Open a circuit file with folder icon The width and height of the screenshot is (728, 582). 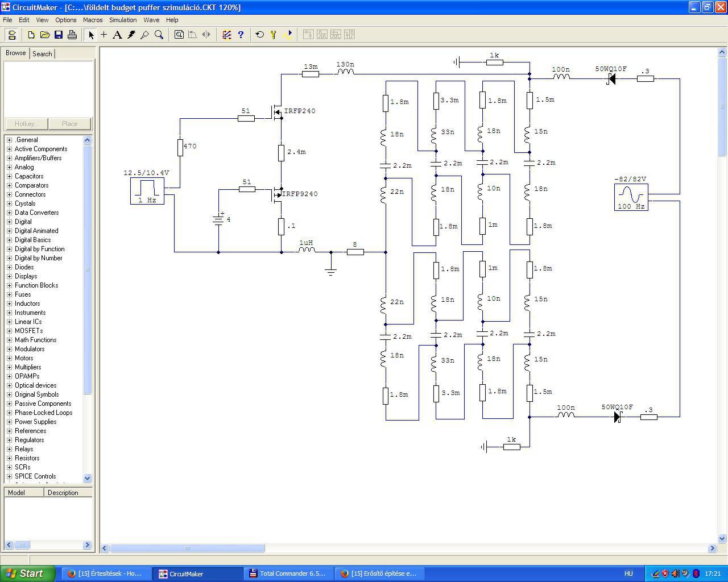45,35
